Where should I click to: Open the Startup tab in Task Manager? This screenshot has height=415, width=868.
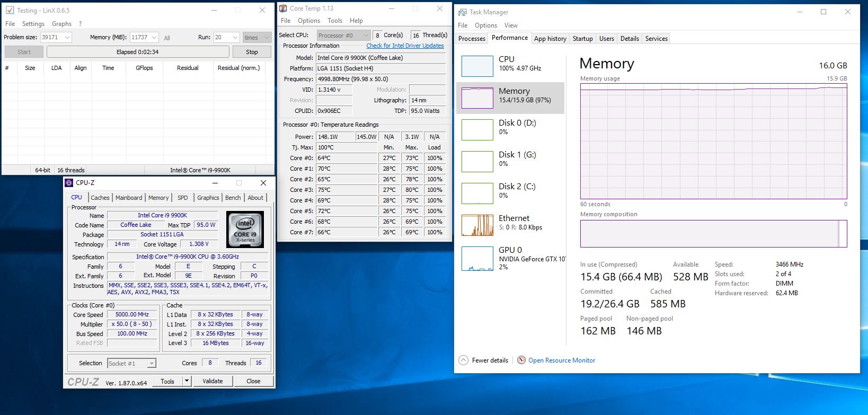[x=582, y=39]
